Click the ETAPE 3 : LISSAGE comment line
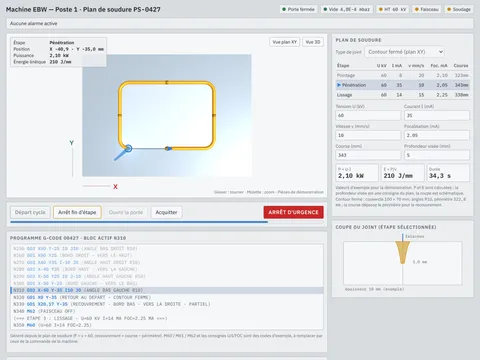The width and height of the screenshot is (480, 360). tap(167, 318)
